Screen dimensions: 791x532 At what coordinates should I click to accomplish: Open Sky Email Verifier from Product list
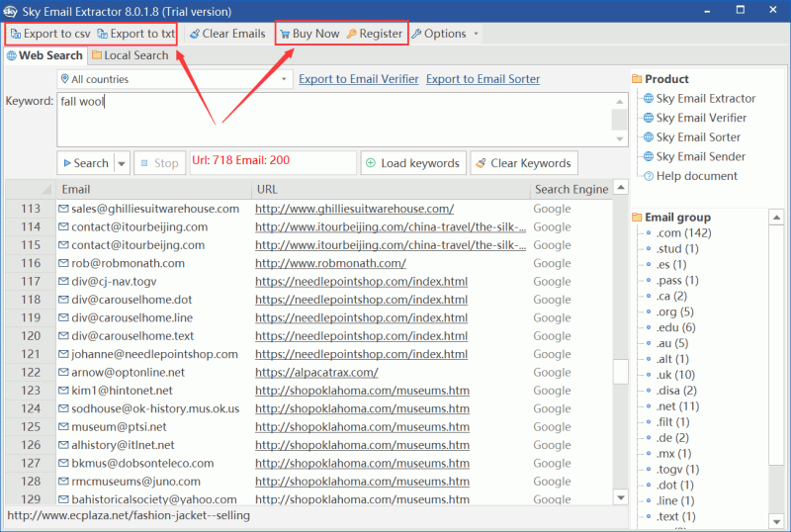700,118
